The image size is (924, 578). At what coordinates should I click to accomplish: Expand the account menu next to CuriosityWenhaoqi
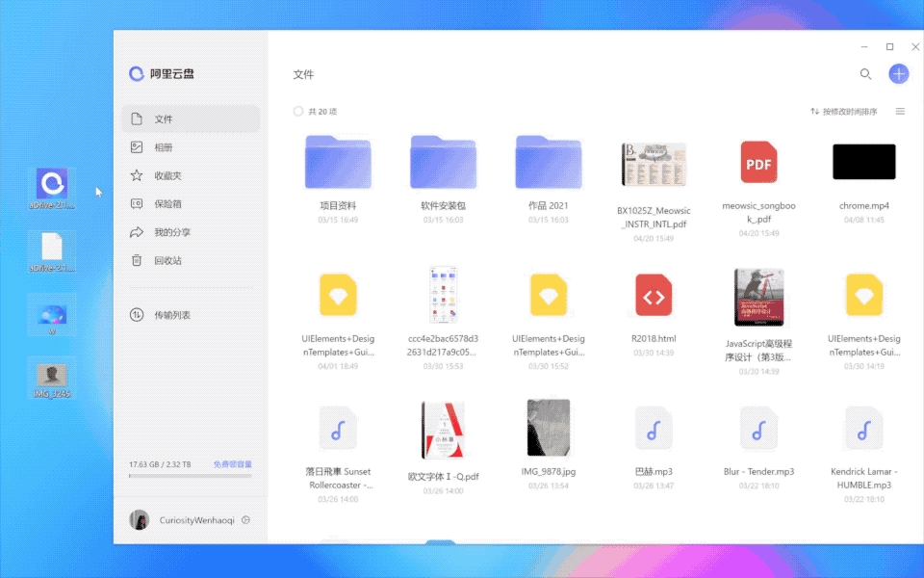246,520
